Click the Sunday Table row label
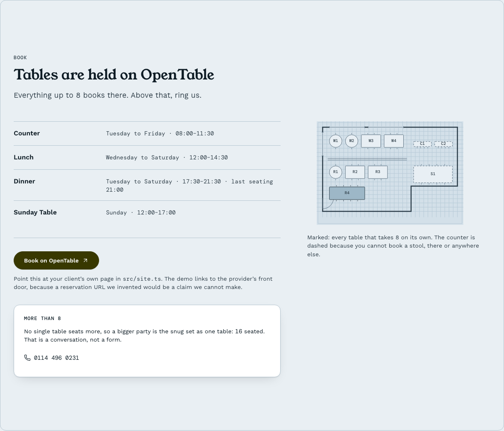 point(35,212)
